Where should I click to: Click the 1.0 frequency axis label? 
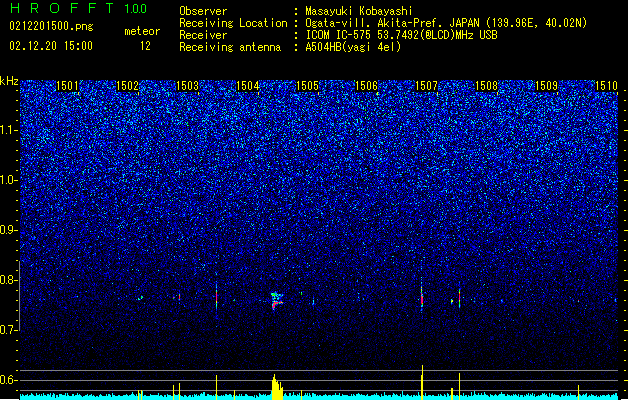[x=9, y=180]
